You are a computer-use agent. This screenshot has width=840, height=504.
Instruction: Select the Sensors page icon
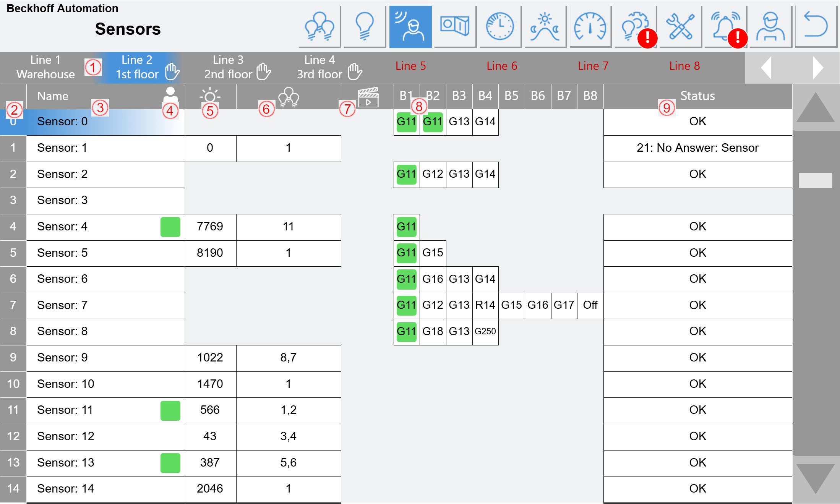(x=410, y=27)
